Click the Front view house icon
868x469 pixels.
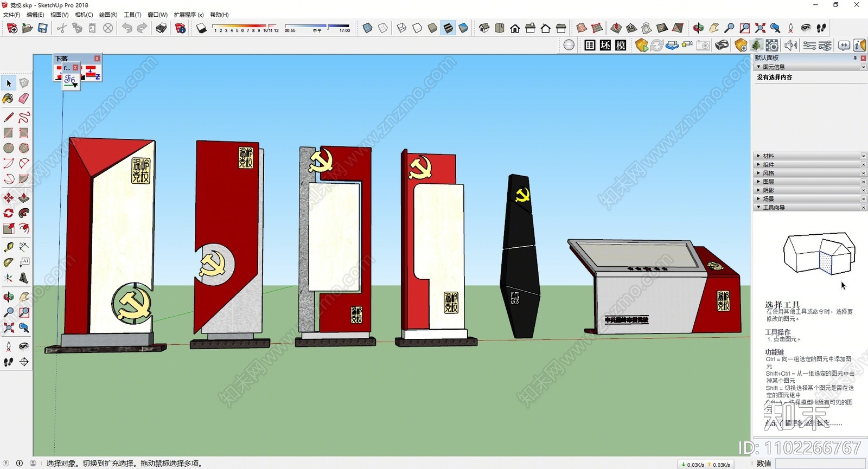point(515,28)
